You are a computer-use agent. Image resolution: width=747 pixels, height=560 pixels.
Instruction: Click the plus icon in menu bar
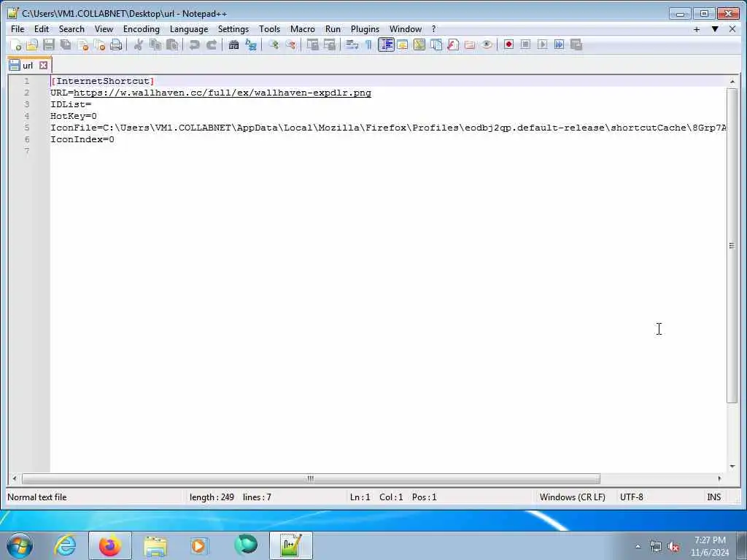pos(697,29)
